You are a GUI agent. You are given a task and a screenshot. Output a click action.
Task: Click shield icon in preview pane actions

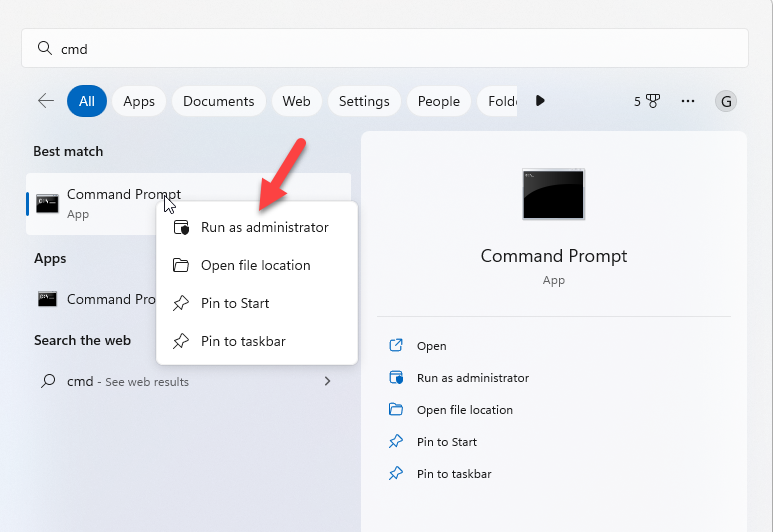[396, 377]
